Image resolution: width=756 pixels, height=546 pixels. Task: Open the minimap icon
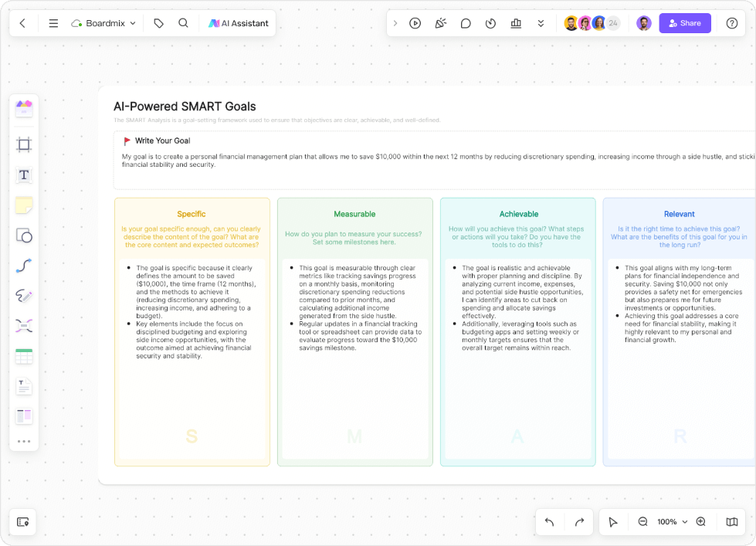tap(732, 522)
